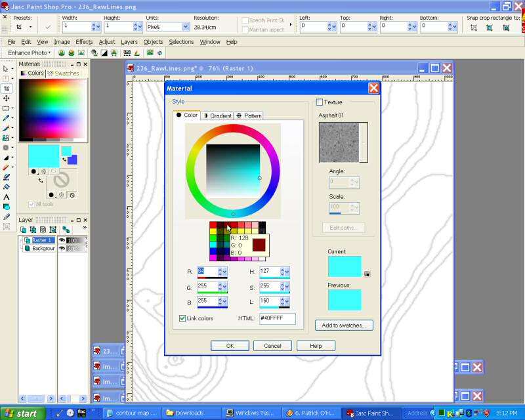Select the Paint Brush tool
The image size is (525, 420).
tap(7, 128)
